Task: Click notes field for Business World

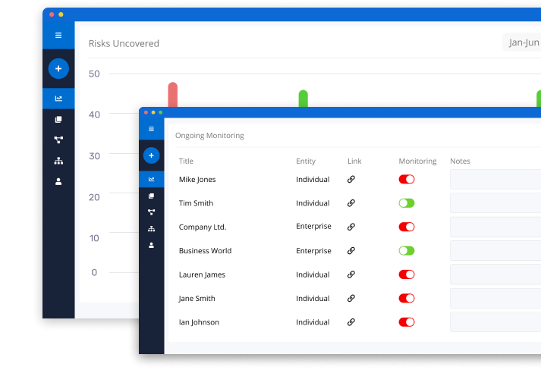Action: (x=495, y=251)
